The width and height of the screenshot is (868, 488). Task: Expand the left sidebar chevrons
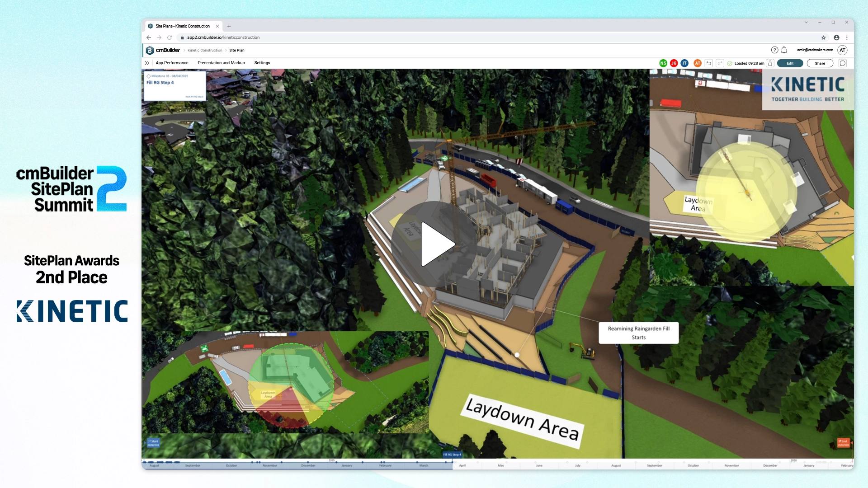pyautogui.click(x=147, y=63)
